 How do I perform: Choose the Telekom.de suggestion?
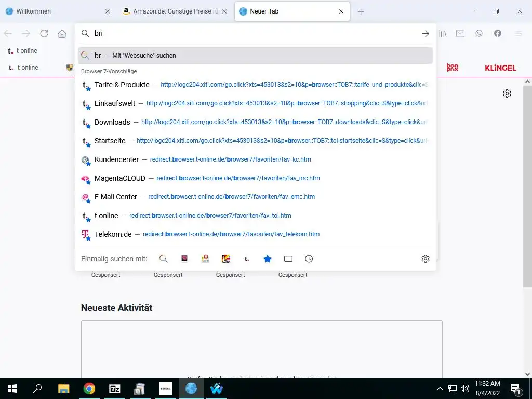255,234
